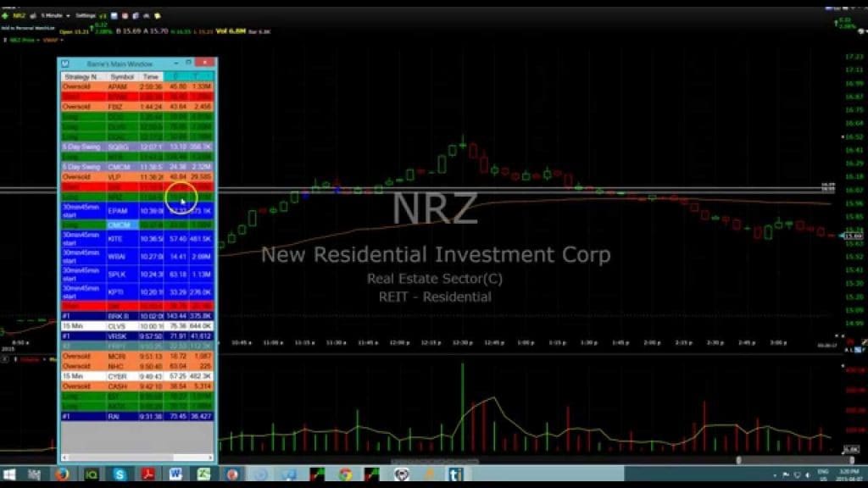Open the Trade Ideas 'ti' taskbar icon
868x488 pixels.
click(455, 474)
